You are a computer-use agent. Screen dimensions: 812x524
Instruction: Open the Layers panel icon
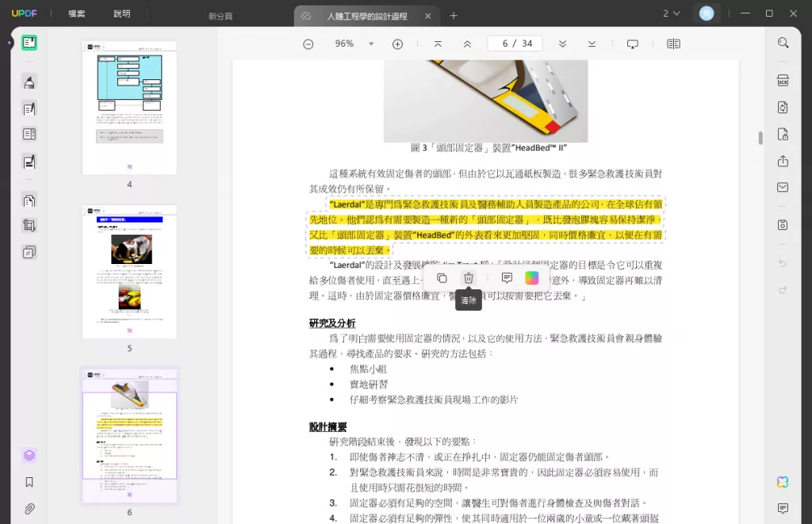point(29,455)
